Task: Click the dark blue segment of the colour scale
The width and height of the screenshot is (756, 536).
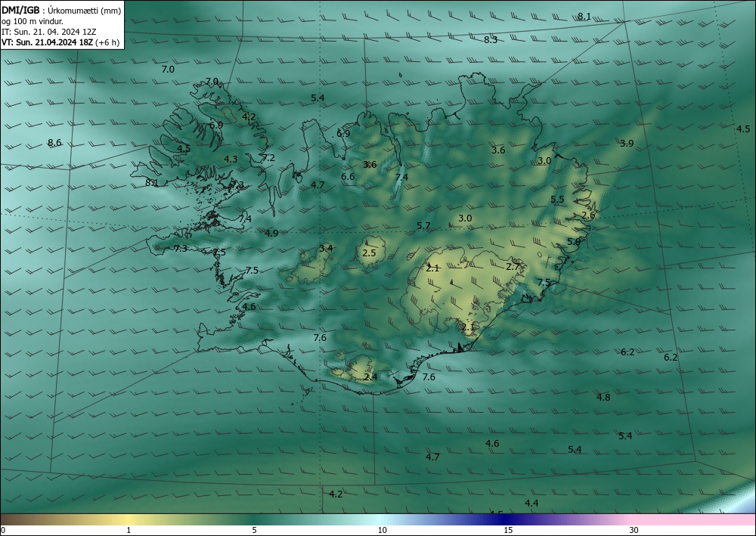Action: [x=503, y=519]
